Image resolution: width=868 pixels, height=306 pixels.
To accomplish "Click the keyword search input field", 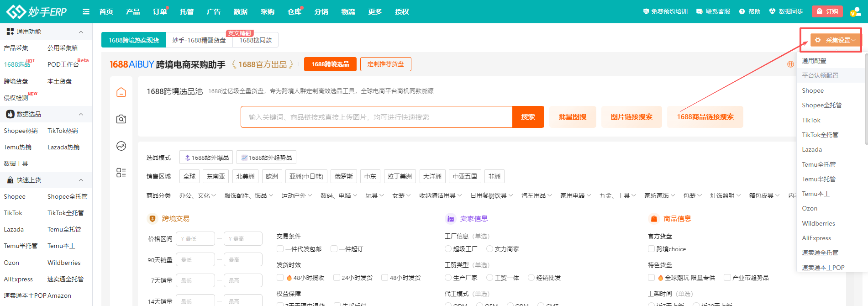I will [x=377, y=117].
